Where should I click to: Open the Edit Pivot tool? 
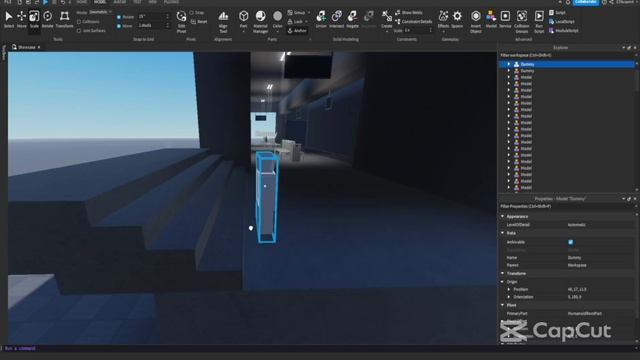[181, 22]
